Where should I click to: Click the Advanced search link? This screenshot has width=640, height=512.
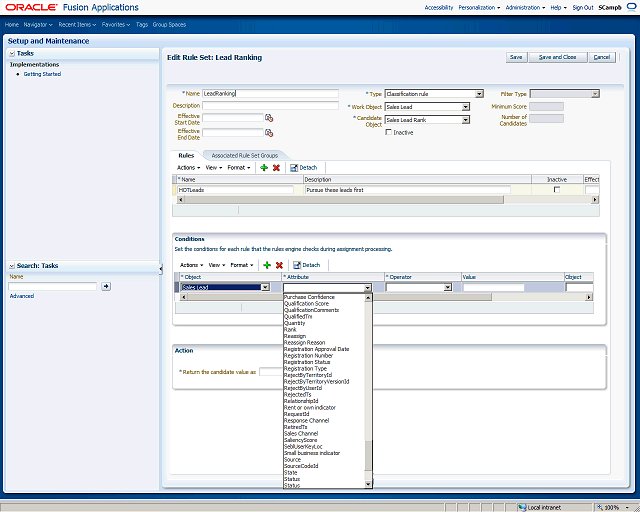(x=22, y=296)
